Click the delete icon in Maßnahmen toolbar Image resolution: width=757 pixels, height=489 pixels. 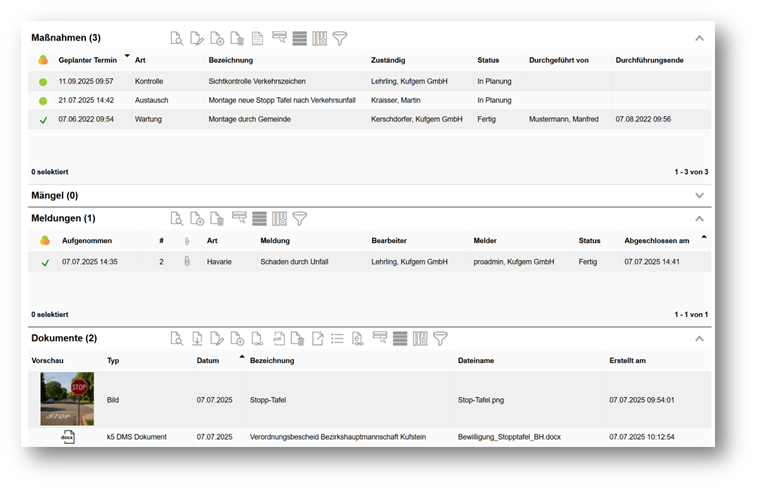pos(237,38)
